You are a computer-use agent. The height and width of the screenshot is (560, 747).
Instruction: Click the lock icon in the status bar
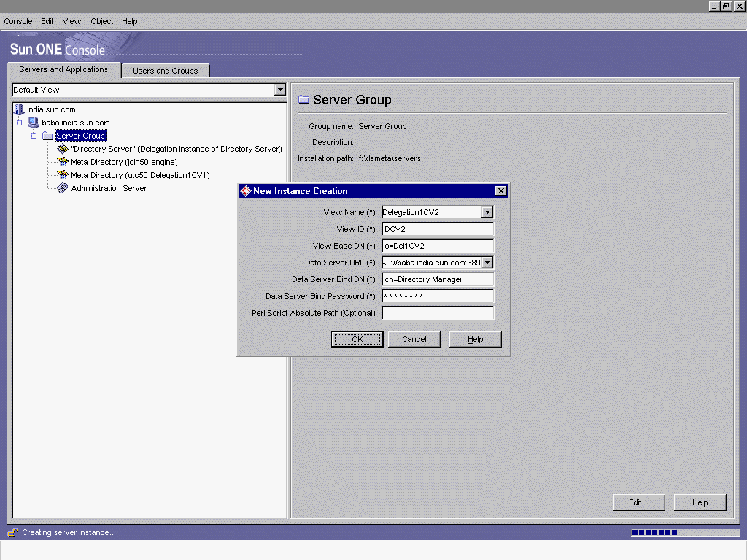13,532
